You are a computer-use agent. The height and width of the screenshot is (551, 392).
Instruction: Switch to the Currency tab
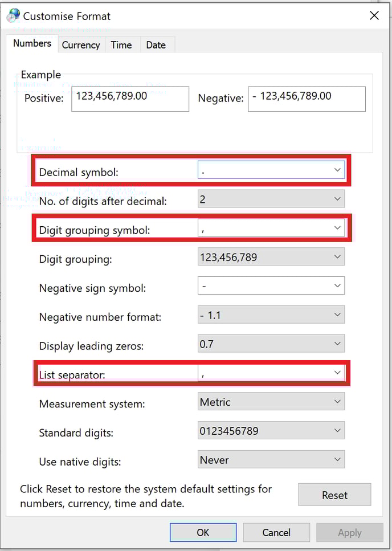[x=81, y=45]
